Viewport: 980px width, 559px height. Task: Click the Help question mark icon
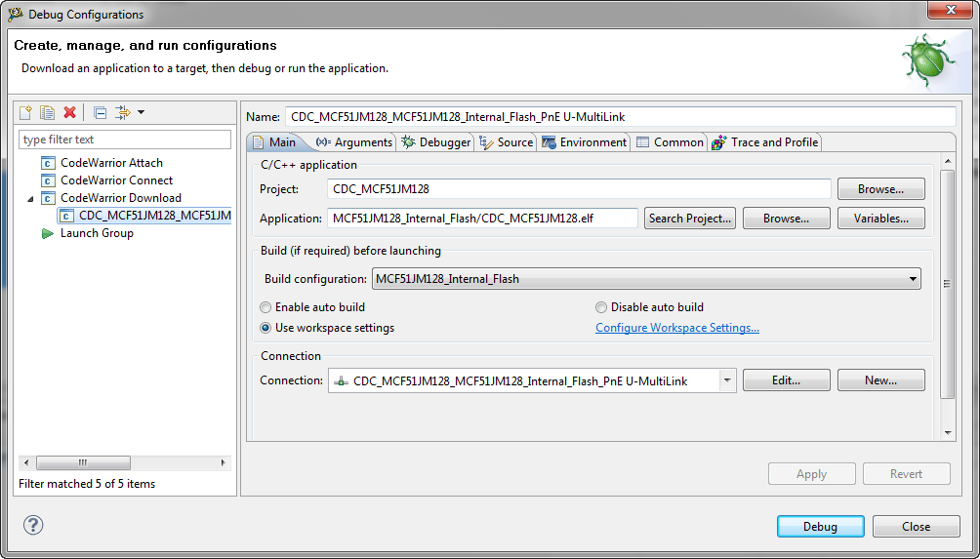[33, 526]
